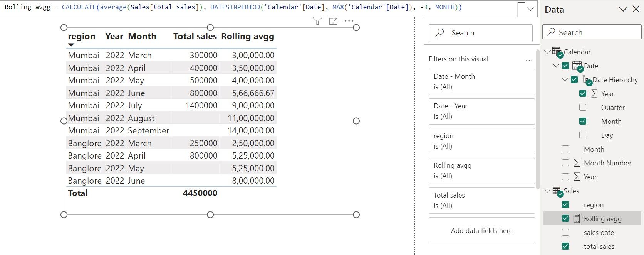The width and height of the screenshot is (644, 255).
Task: Open focus mode icon above the table
Action: pos(333,21)
